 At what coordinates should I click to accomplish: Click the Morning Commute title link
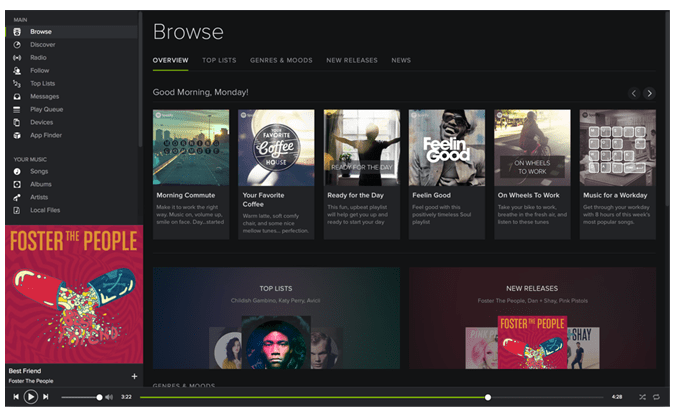(186, 195)
